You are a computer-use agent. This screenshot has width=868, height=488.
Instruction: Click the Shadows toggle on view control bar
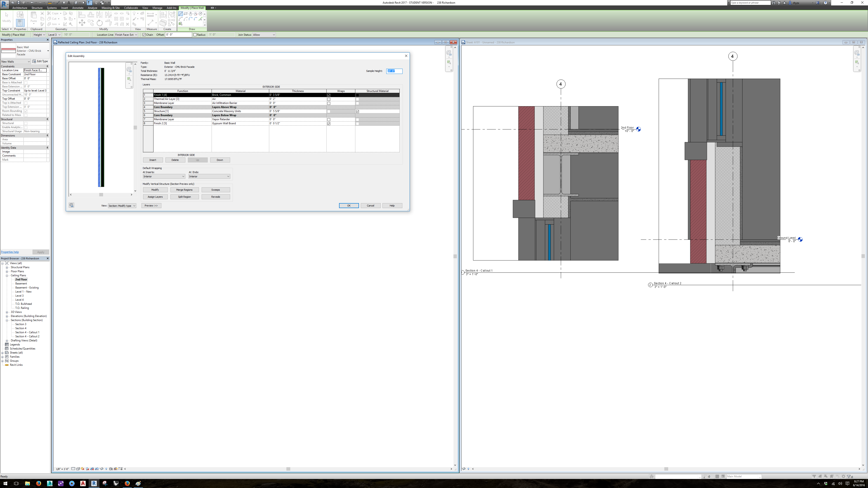coord(88,469)
